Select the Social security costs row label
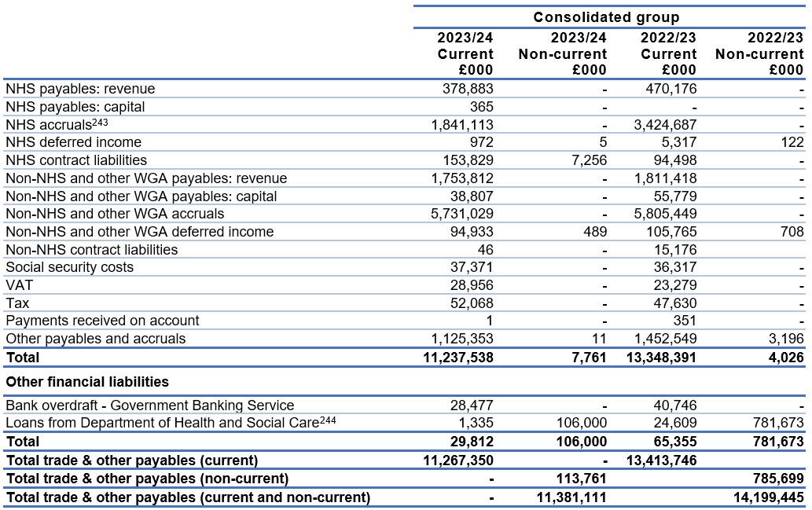 (x=69, y=267)
